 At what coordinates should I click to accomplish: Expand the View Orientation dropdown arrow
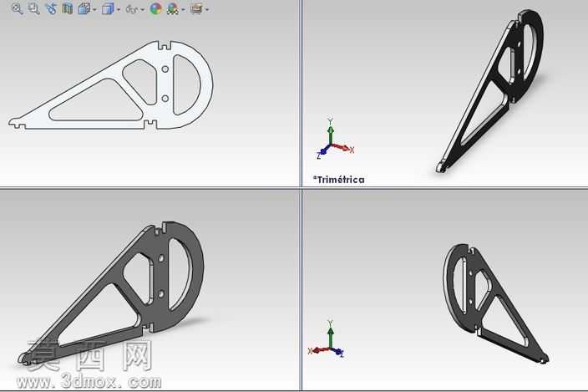(x=94, y=9)
